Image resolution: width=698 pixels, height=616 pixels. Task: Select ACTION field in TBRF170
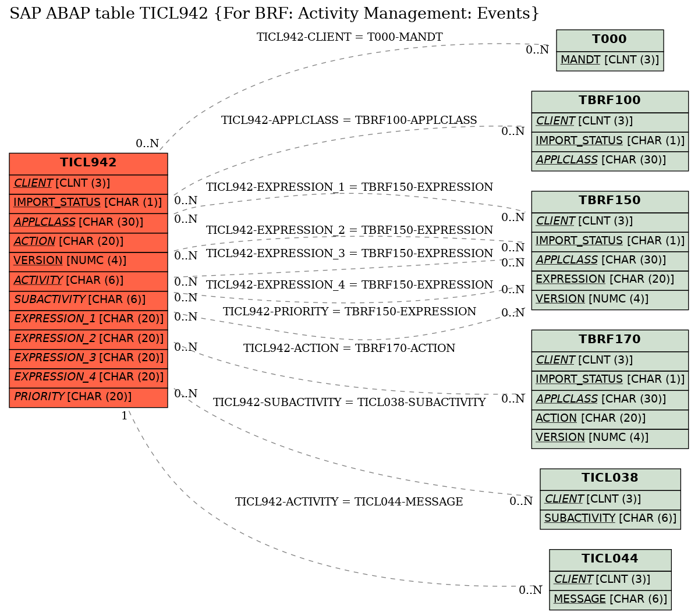click(x=610, y=419)
